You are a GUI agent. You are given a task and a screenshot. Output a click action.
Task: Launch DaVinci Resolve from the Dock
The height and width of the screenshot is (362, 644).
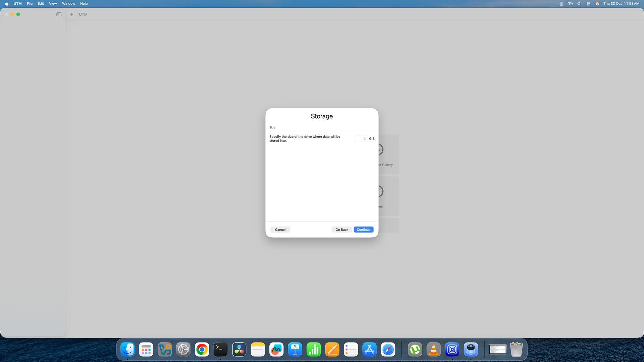[239, 349]
